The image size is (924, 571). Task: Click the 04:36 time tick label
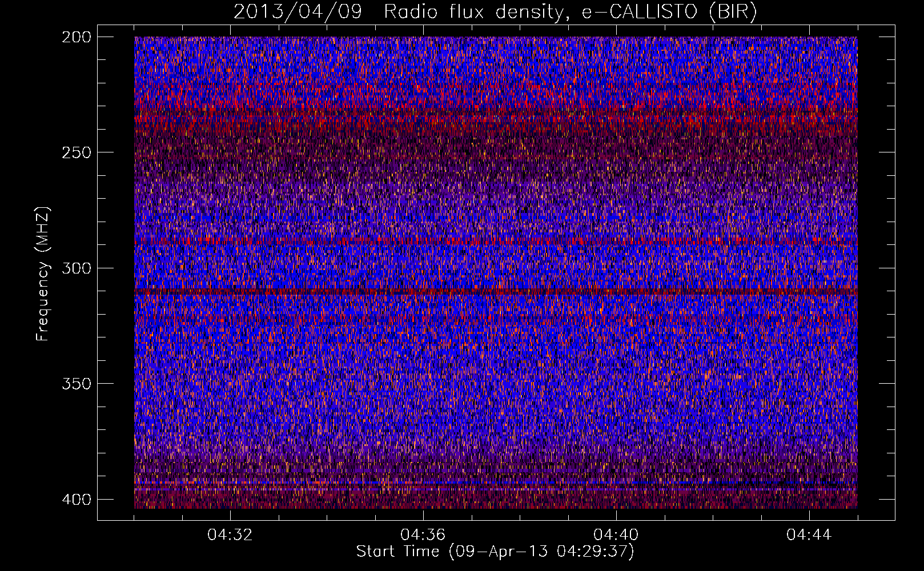pos(423,535)
